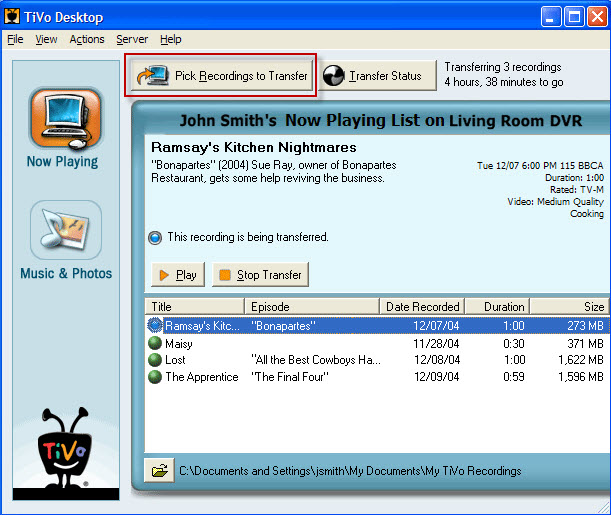Open the Transfer Status button
The height and width of the screenshot is (515, 611).
click(x=377, y=75)
